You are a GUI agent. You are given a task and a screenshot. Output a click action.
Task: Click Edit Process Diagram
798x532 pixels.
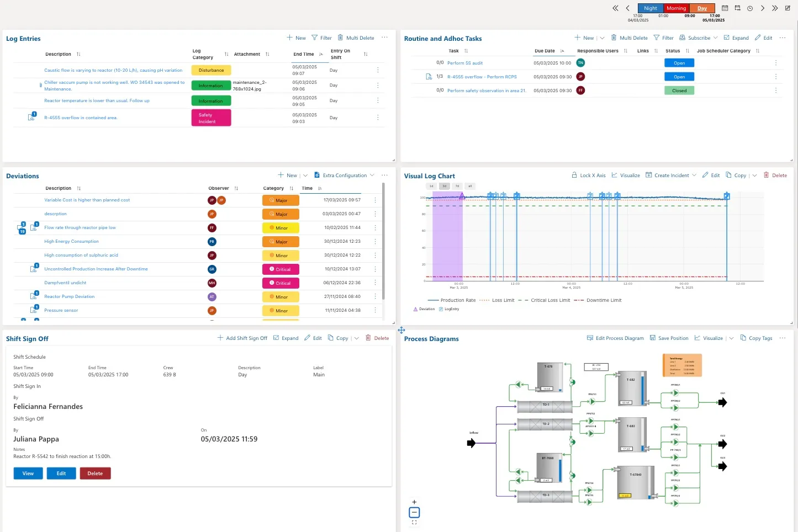(615, 338)
